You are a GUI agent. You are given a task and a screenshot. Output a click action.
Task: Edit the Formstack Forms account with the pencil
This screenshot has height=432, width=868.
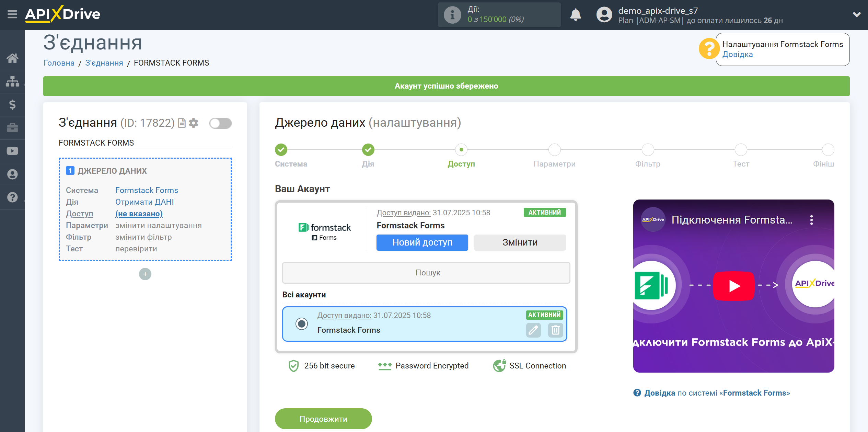pyautogui.click(x=533, y=330)
